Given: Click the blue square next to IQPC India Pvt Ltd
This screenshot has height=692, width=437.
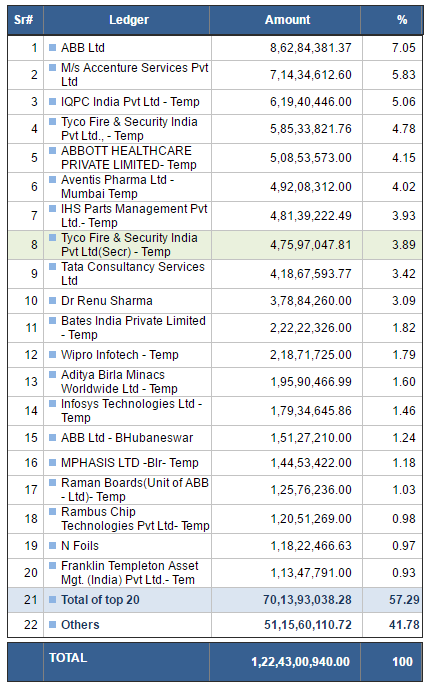Looking at the screenshot, I should coord(53,102).
